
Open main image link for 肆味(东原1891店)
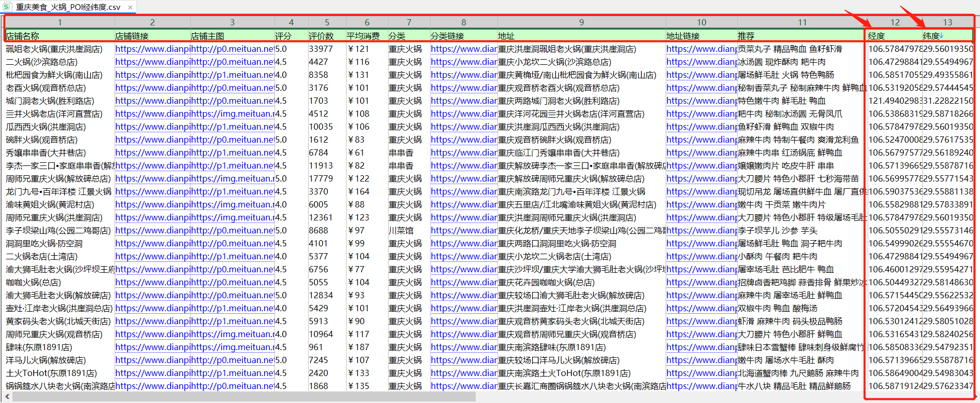pos(232,347)
